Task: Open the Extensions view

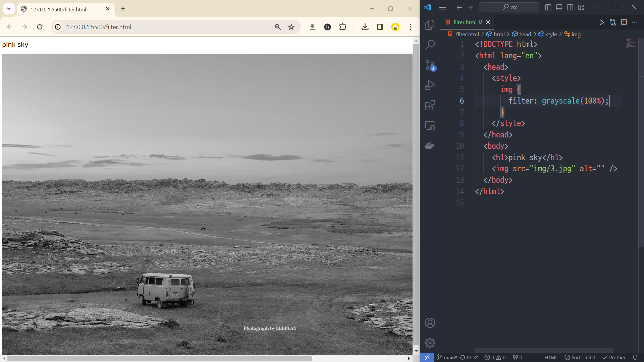Action: click(x=430, y=105)
